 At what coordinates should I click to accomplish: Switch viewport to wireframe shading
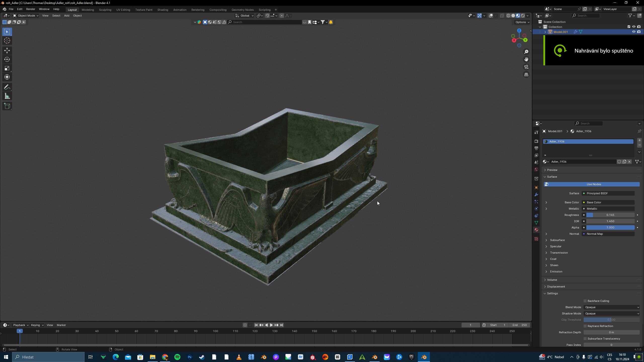coord(508,16)
